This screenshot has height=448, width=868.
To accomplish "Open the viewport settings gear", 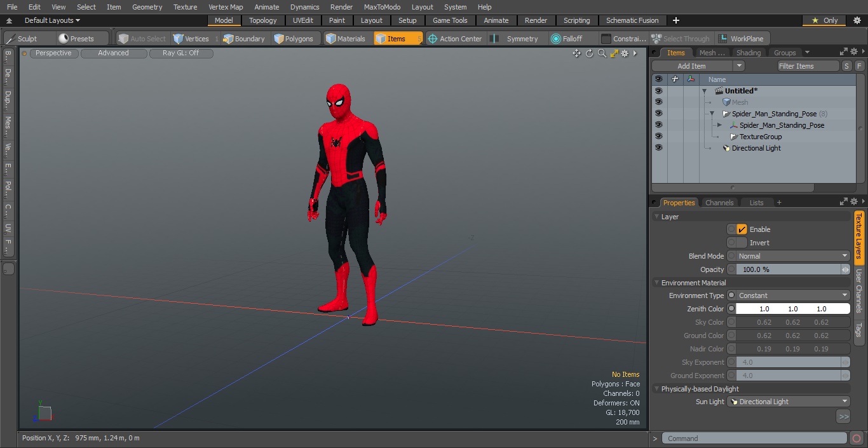I will (x=625, y=53).
